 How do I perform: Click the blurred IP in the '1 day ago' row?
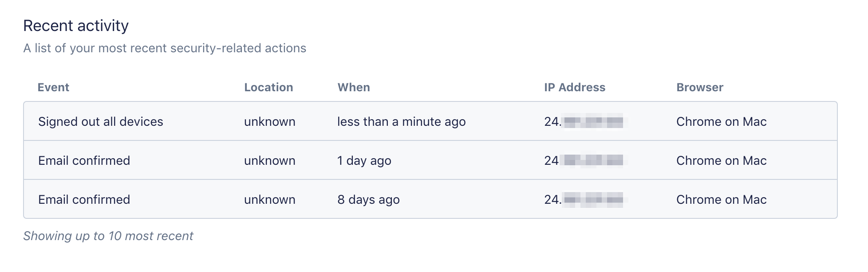pos(584,160)
